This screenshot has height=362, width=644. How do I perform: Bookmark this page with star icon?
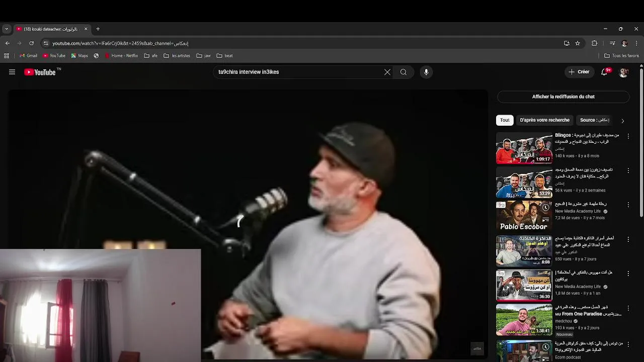578,43
